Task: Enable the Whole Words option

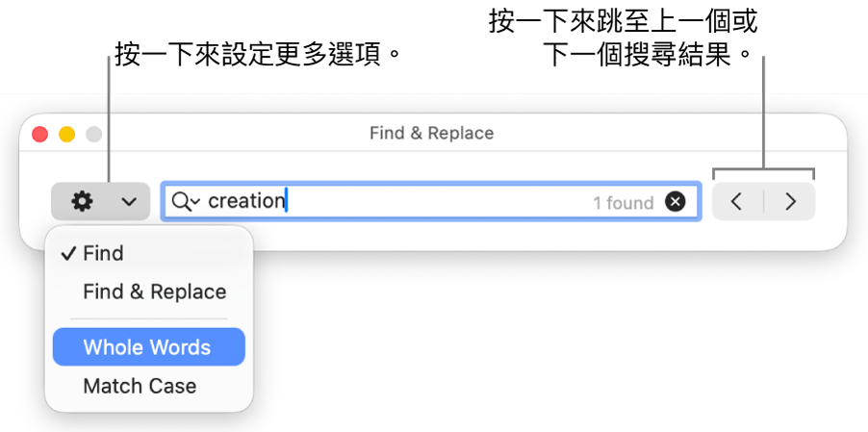Action: click(x=147, y=347)
